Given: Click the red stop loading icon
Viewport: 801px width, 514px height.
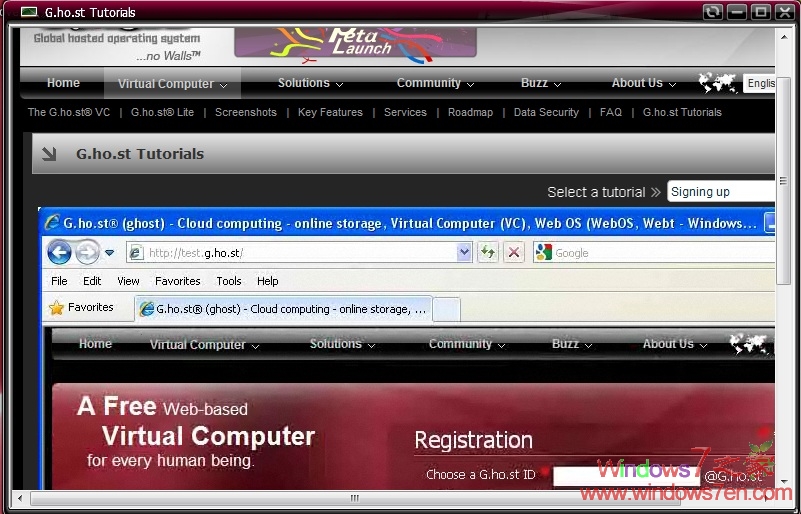Looking at the screenshot, I should pyautogui.click(x=513, y=253).
